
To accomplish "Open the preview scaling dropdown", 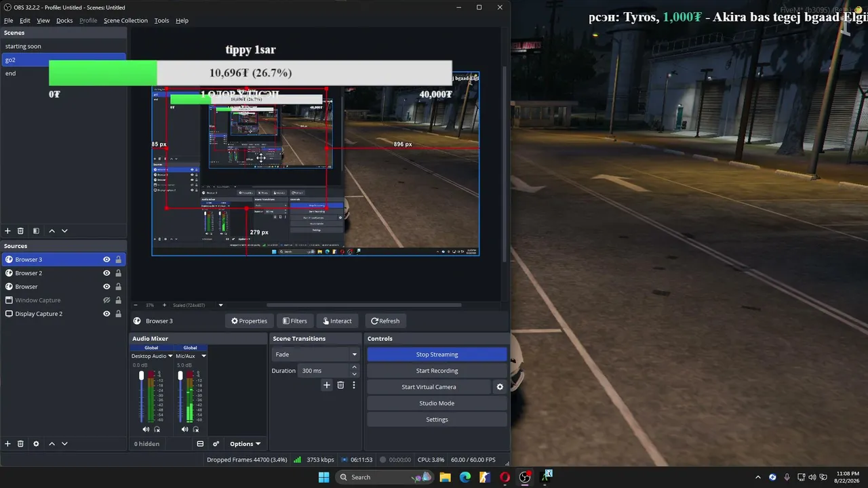I will [220, 305].
